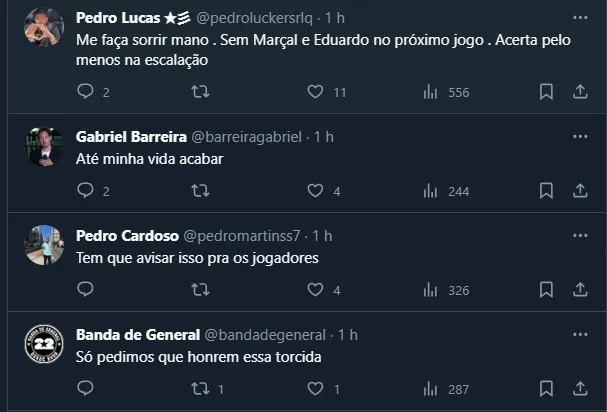This screenshot has height=412, width=607.
Task: Reply to Gabriel Barreira's tweet
Action: point(86,191)
